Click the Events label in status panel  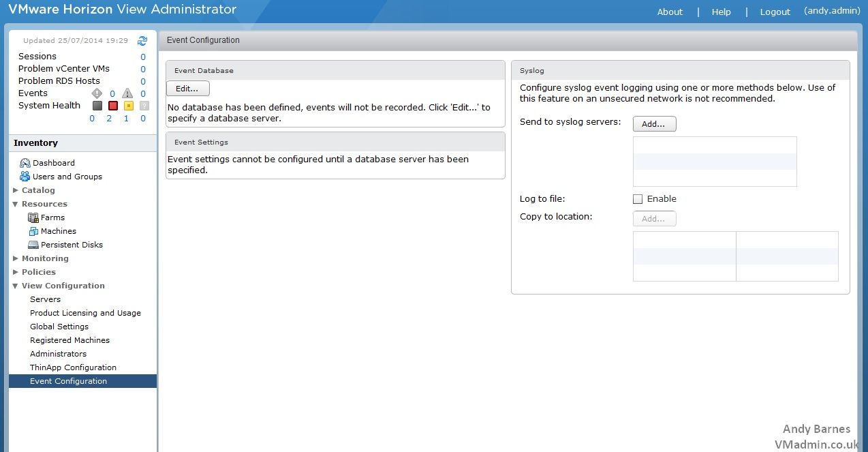(x=33, y=93)
